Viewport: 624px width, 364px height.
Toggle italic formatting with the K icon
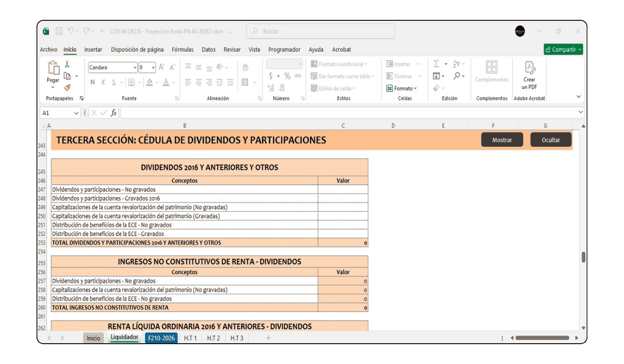click(x=103, y=82)
